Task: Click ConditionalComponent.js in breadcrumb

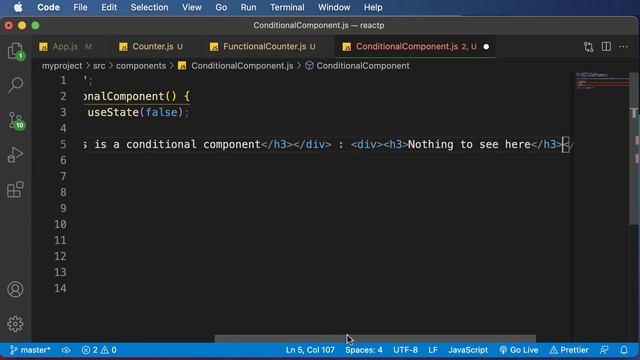Action: pyautogui.click(x=236, y=66)
